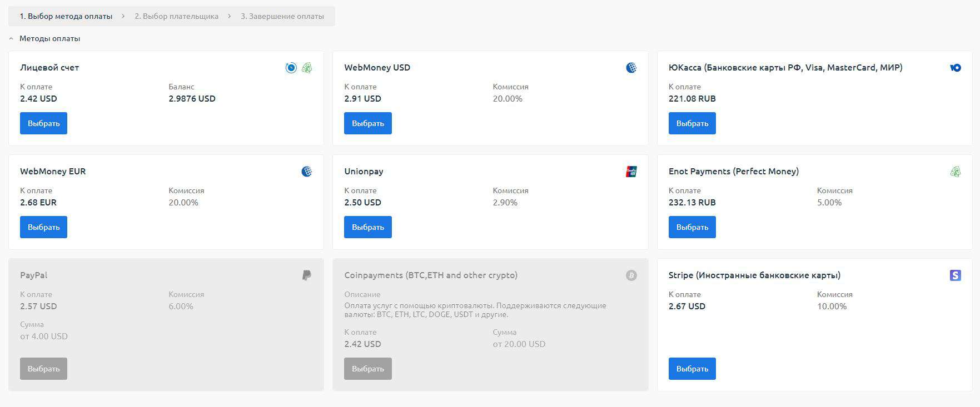Viewport: 980px width, 407px height.
Task: Select WebMoney EUR via Выбрать button
Action: click(43, 227)
